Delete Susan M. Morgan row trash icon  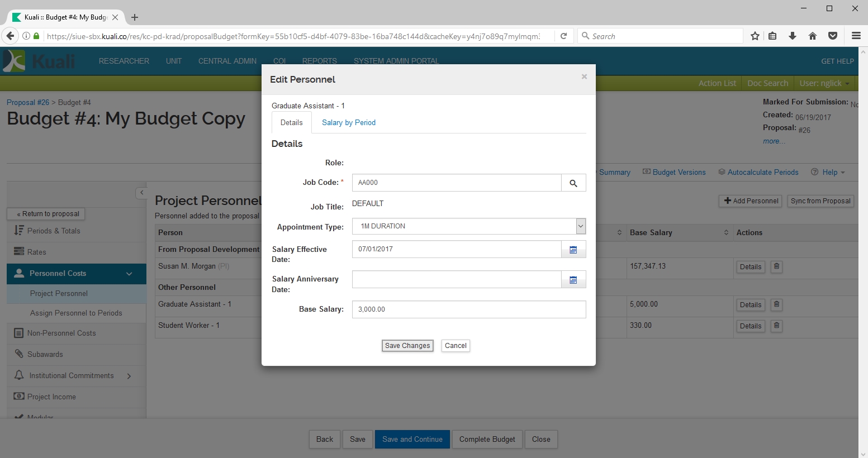click(x=776, y=266)
